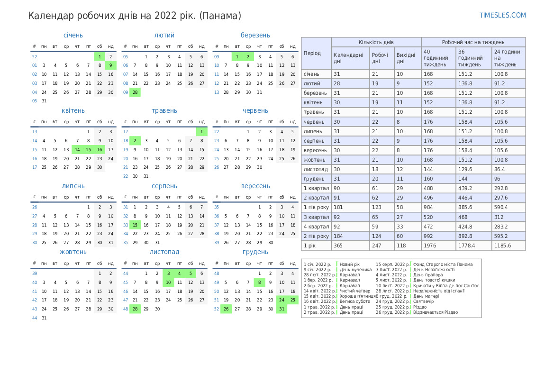
Task: Select the holiday entry 'Незалежність від Іспанії'
Action: click(x=439, y=291)
